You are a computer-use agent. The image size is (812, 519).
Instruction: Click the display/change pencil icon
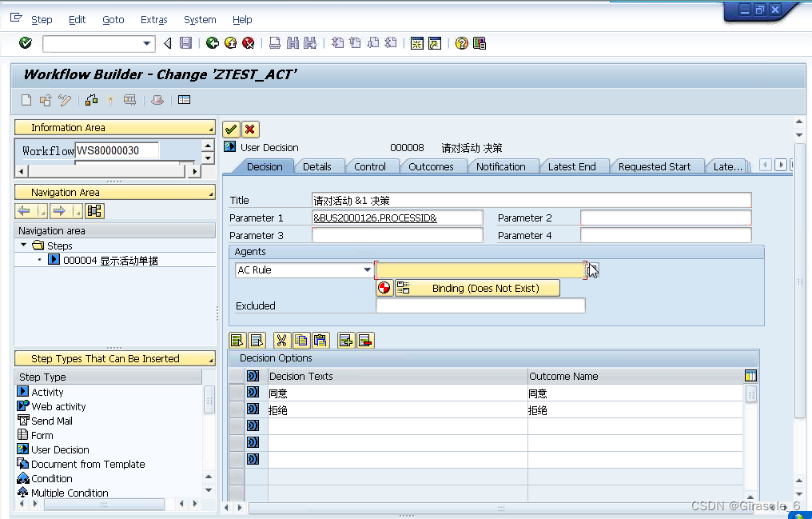(65, 100)
